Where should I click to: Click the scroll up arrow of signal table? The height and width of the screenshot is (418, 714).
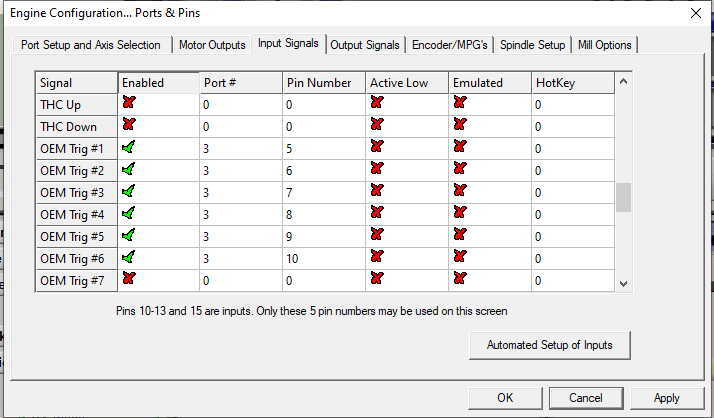click(x=623, y=82)
